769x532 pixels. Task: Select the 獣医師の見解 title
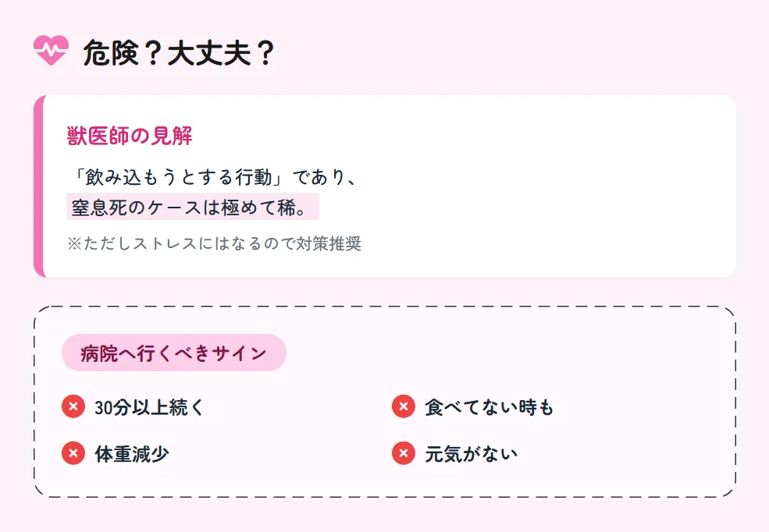[130, 136]
